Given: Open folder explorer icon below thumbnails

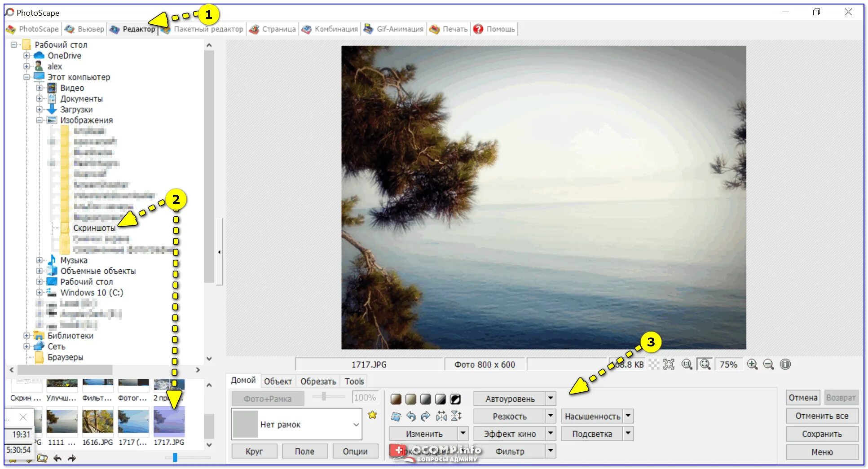Looking at the screenshot, I should [x=43, y=458].
